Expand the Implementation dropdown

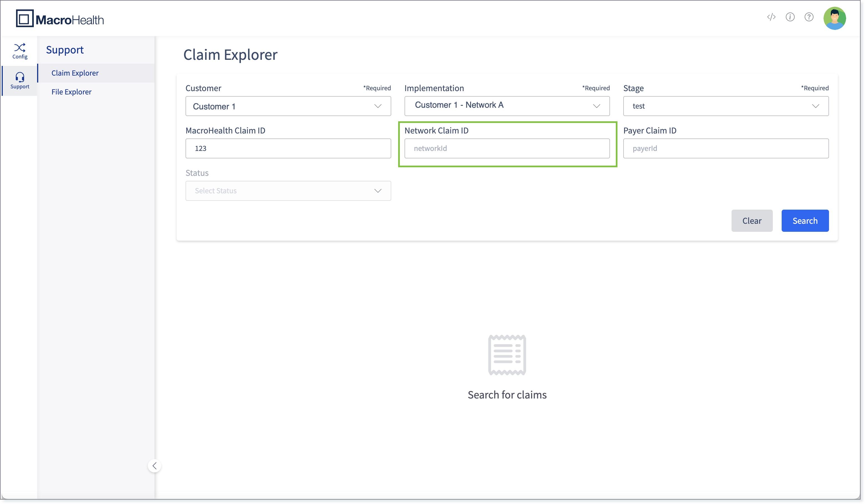tap(507, 106)
